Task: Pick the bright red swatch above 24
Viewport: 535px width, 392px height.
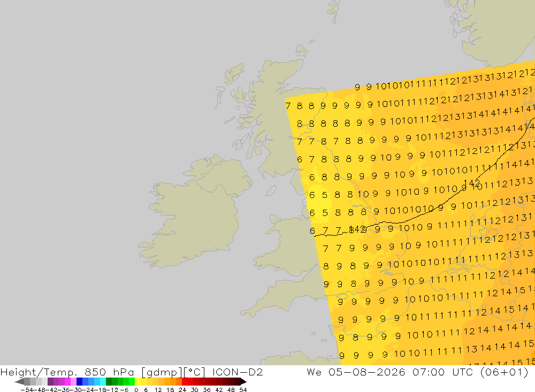Action: tap(185, 381)
